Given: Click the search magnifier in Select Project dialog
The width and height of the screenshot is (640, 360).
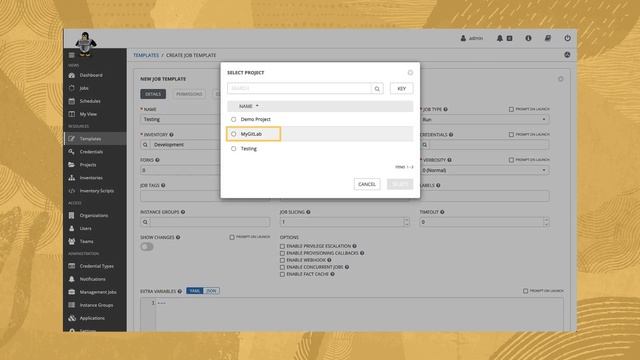Looking at the screenshot, I should [x=377, y=89].
